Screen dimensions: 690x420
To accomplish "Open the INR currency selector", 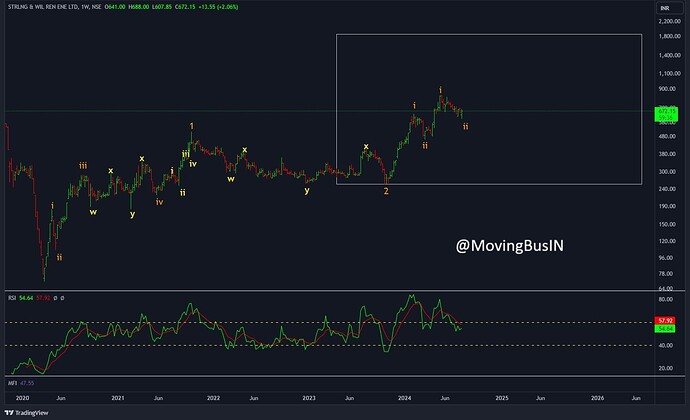I will tap(663, 8).
